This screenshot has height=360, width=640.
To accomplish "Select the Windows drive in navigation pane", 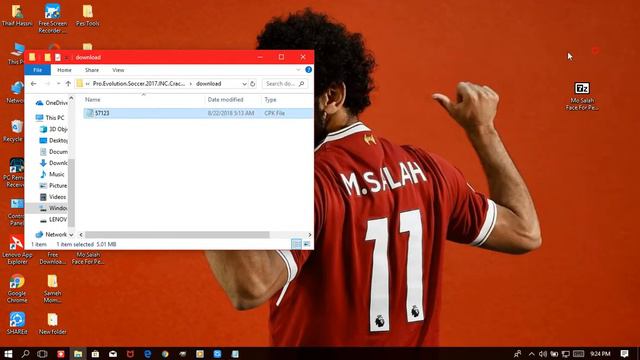I will (54, 208).
